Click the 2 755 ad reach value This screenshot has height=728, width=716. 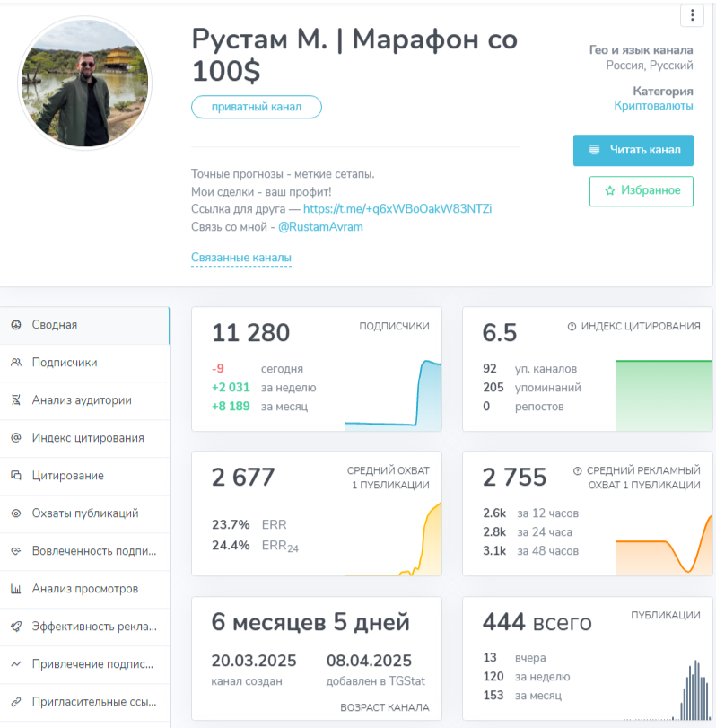click(x=515, y=478)
